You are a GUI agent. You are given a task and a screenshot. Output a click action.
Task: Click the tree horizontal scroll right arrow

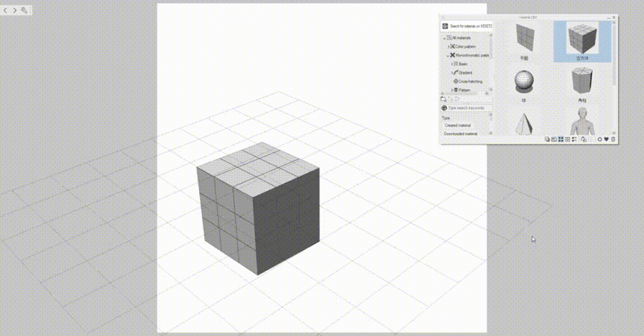[x=487, y=94]
